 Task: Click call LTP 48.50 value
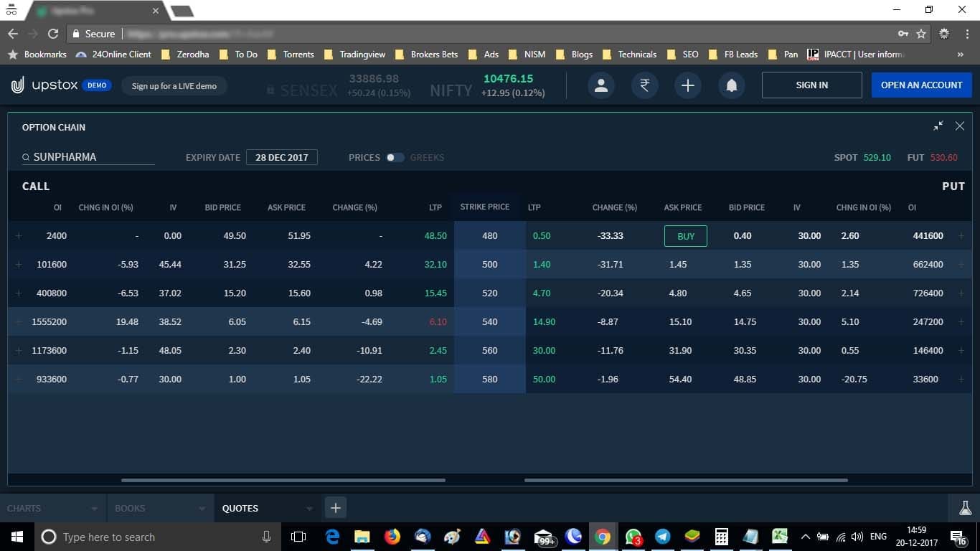pyautogui.click(x=435, y=236)
